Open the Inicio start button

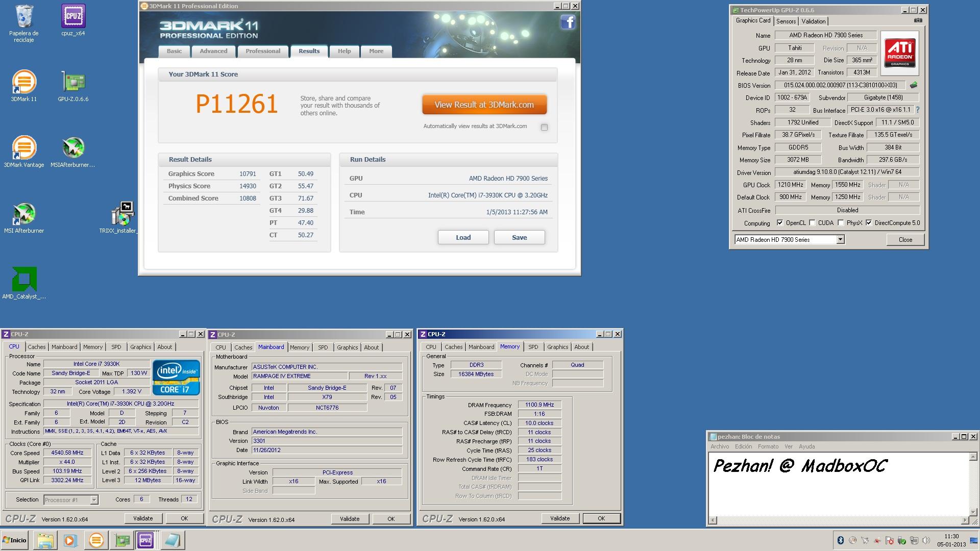pos(15,540)
